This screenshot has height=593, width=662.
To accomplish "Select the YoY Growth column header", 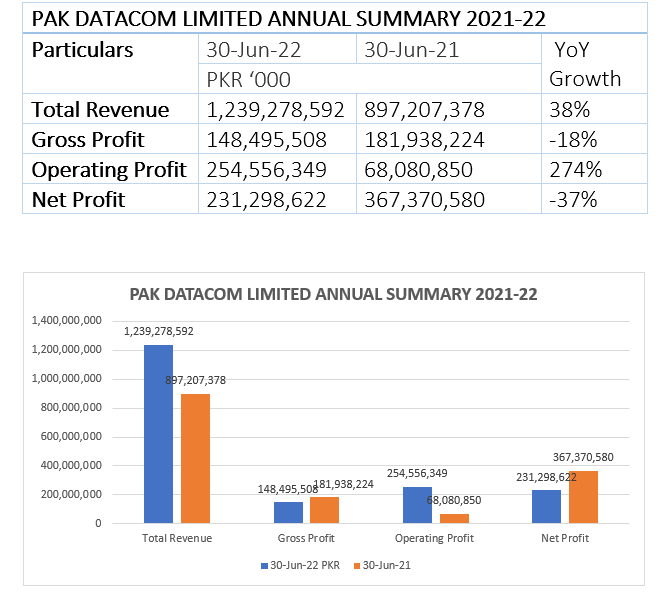I will [x=594, y=63].
